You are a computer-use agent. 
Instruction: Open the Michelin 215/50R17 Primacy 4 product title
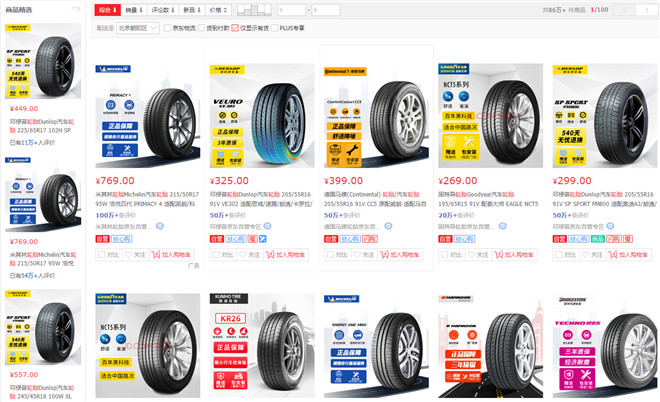pyautogui.click(x=147, y=199)
